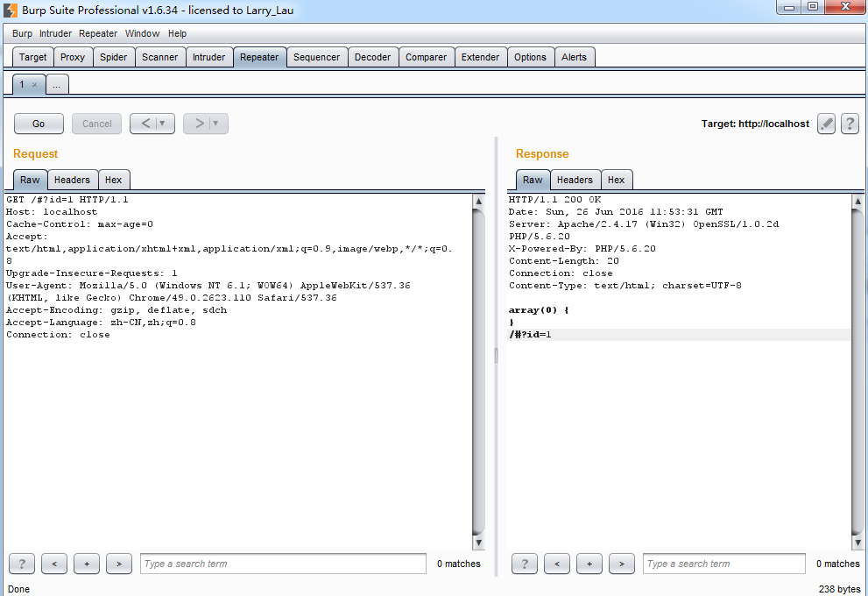868x596 pixels.
Task: Open the Repeater menu in menu bar
Action: (x=98, y=33)
